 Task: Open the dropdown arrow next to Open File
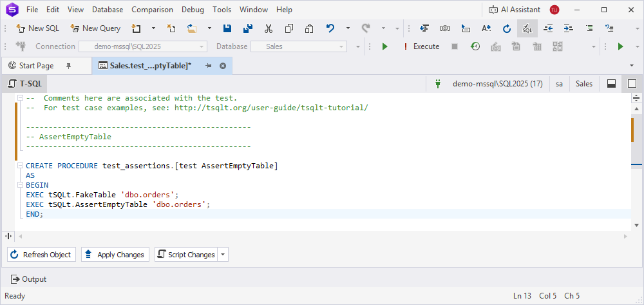[209, 28]
